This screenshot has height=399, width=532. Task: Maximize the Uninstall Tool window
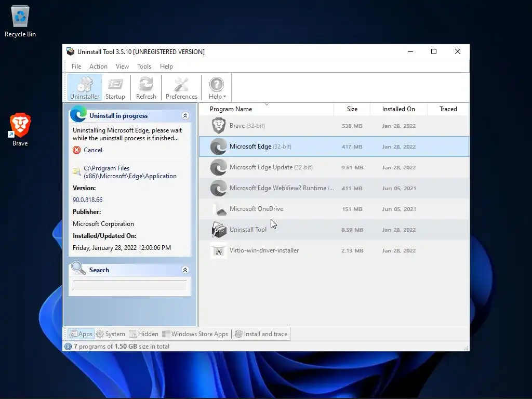tap(434, 51)
